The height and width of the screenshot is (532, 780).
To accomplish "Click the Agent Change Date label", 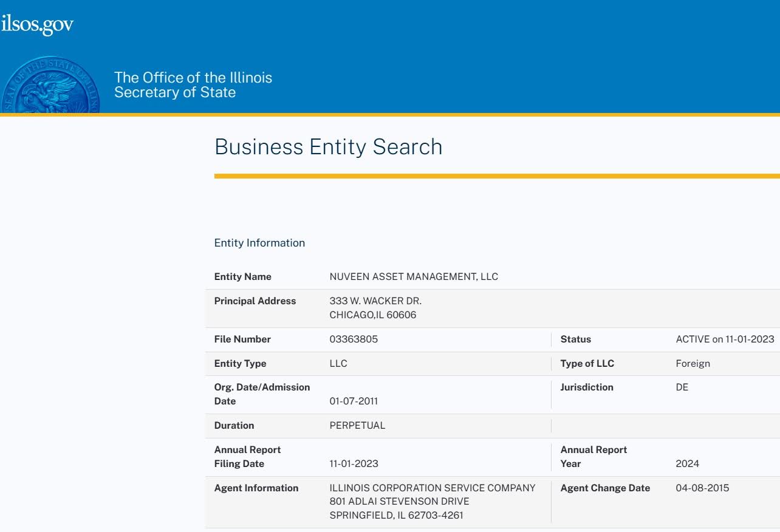I will (605, 488).
